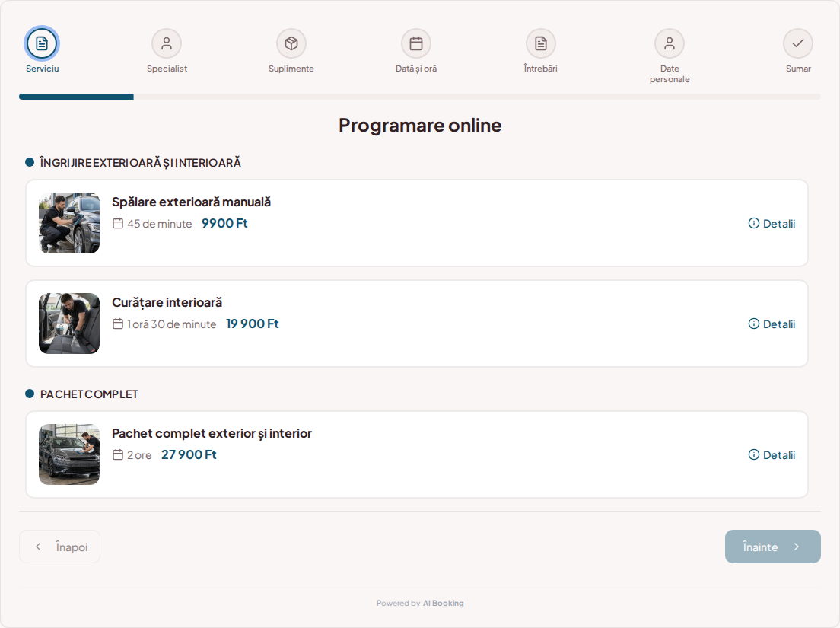Open the Întrebări step document icon

[x=541, y=43]
